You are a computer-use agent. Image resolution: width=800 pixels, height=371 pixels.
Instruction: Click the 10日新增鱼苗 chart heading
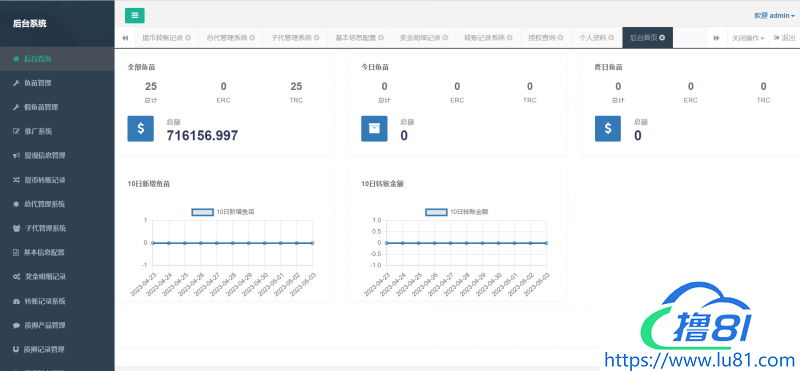click(x=149, y=184)
